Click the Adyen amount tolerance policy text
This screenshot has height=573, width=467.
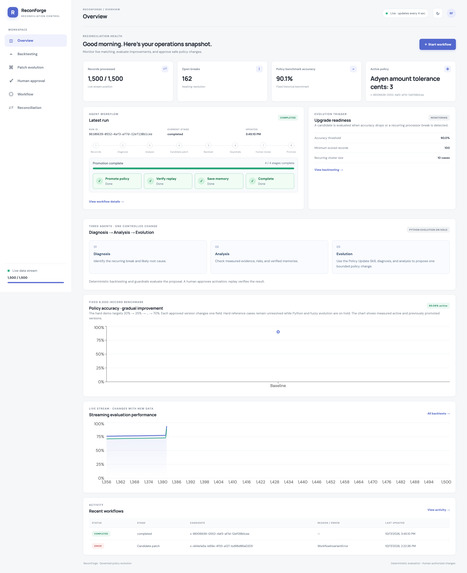[405, 83]
